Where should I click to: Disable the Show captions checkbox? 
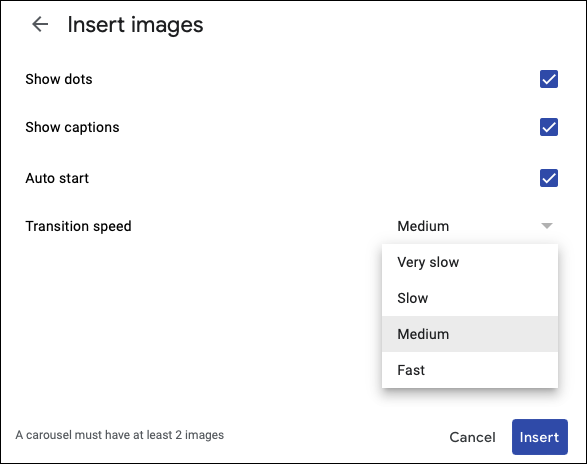(549, 127)
